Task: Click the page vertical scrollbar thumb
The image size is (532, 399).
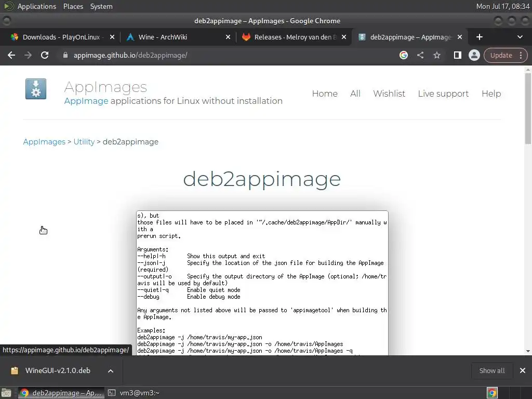Action: coord(528,109)
